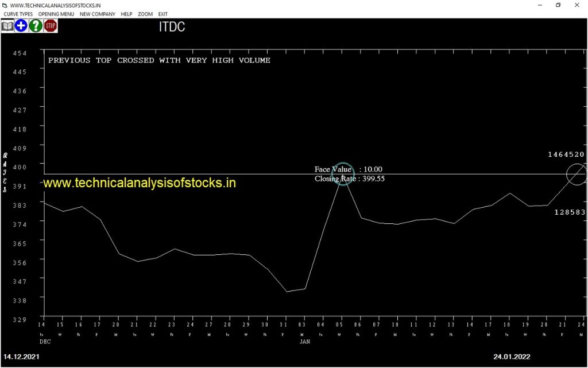The width and height of the screenshot is (588, 368).
Task: Click the open book icon in toolbar
Action: tap(7, 26)
